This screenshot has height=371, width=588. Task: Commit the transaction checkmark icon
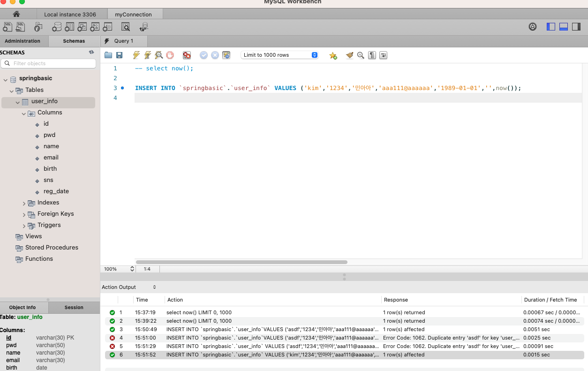[x=204, y=55]
